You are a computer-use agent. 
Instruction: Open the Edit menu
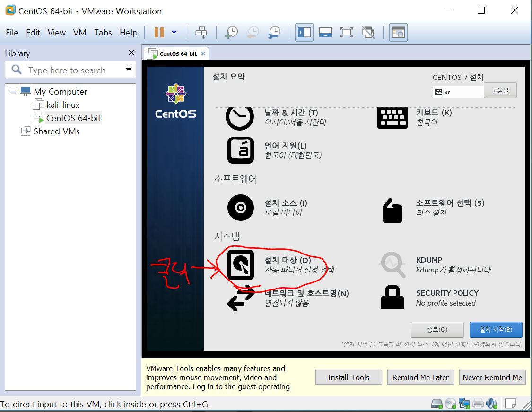click(33, 33)
